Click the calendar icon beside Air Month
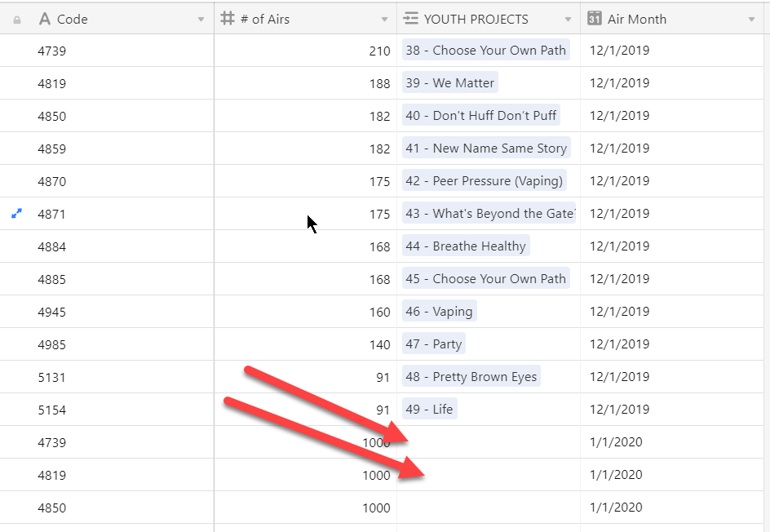The width and height of the screenshot is (770, 532). click(x=594, y=19)
